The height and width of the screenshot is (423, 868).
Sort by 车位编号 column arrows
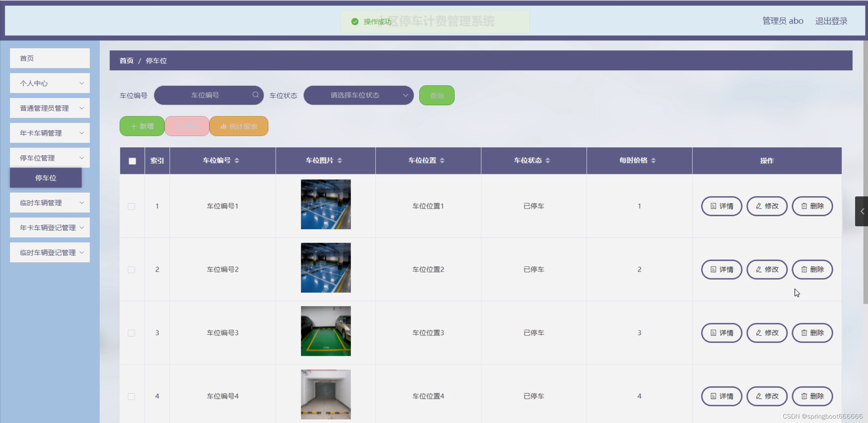pyautogui.click(x=237, y=160)
